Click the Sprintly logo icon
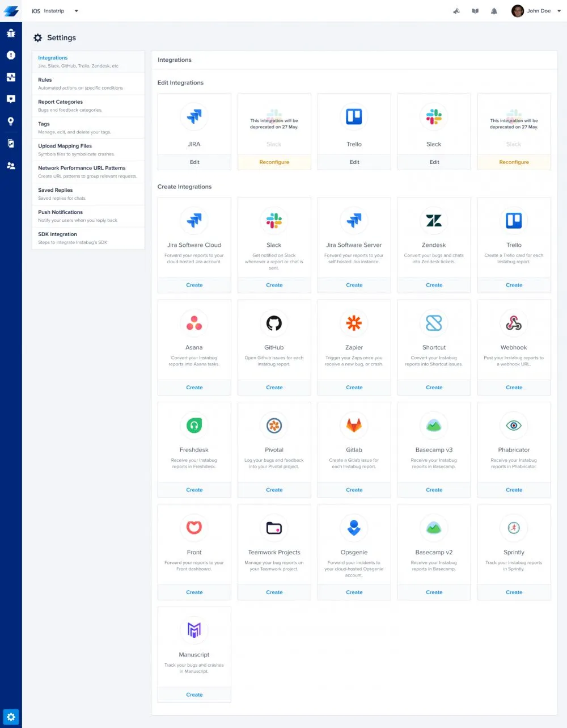Screen dimensions: 567x728 tap(514, 528)
